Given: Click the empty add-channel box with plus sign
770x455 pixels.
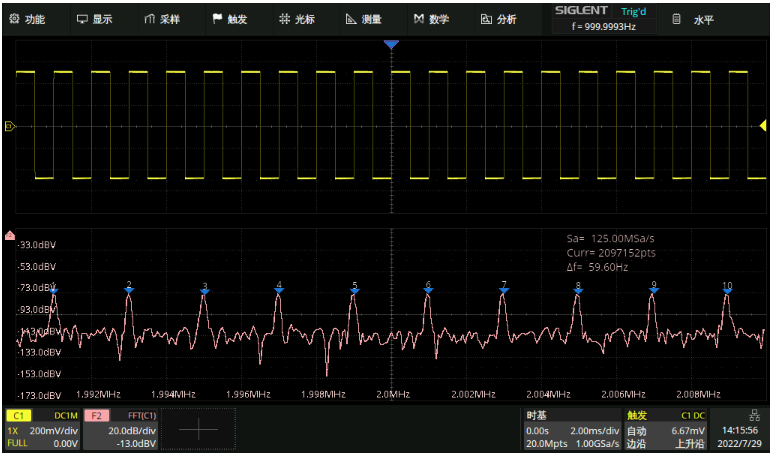Looking at the screenshot, I should tap(198, 429).
